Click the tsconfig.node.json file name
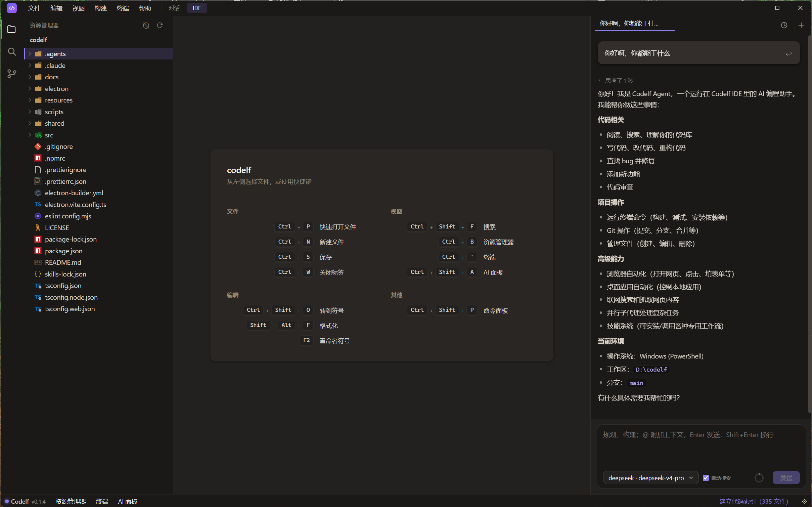Image resolution: width=812 pixels, height=507 pixels. [71, 297]
